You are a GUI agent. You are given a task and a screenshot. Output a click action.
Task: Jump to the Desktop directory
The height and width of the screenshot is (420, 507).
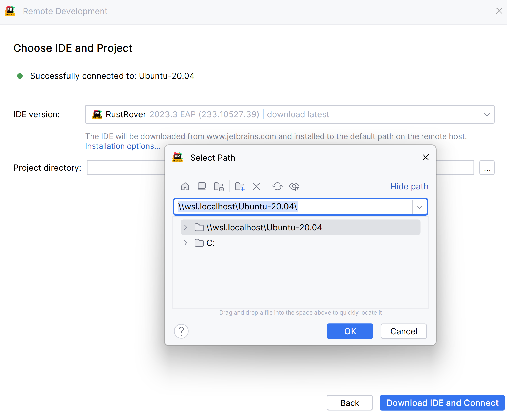[202, 187]
